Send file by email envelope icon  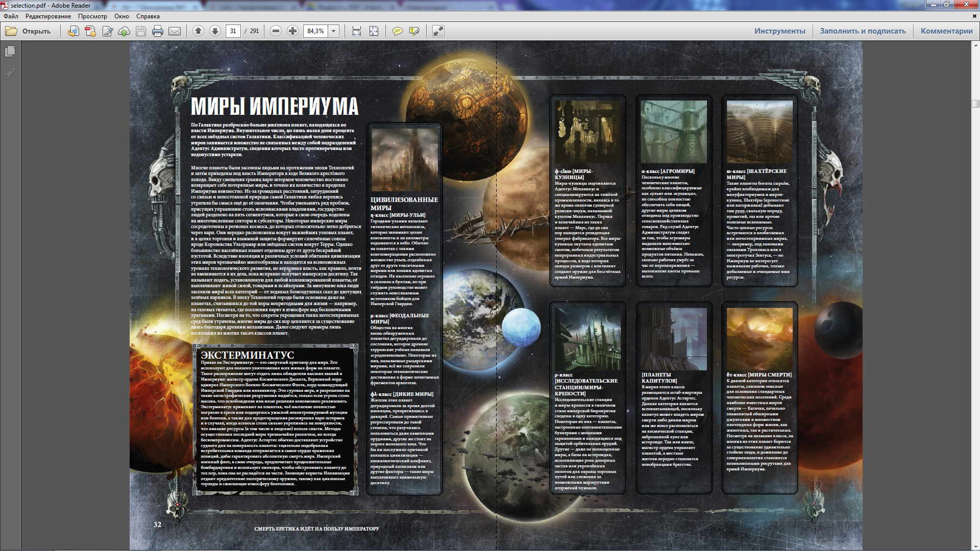175,31
